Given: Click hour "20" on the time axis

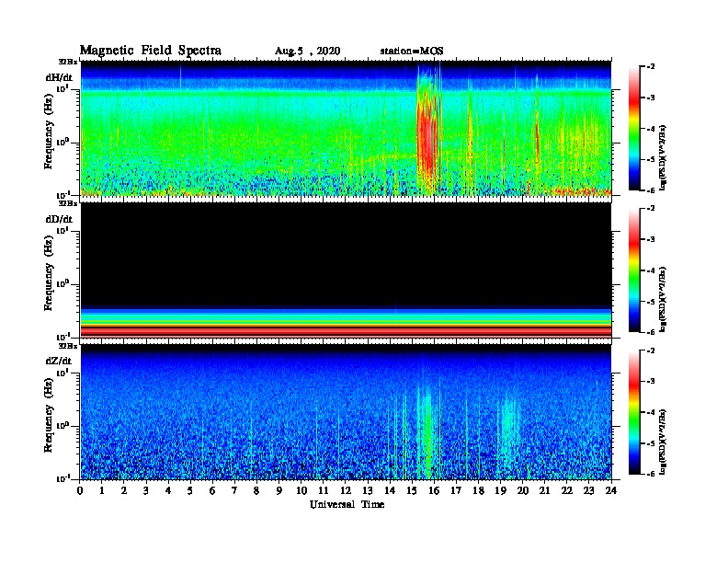Looking at the screenshot, I should [x=523, y=490].
